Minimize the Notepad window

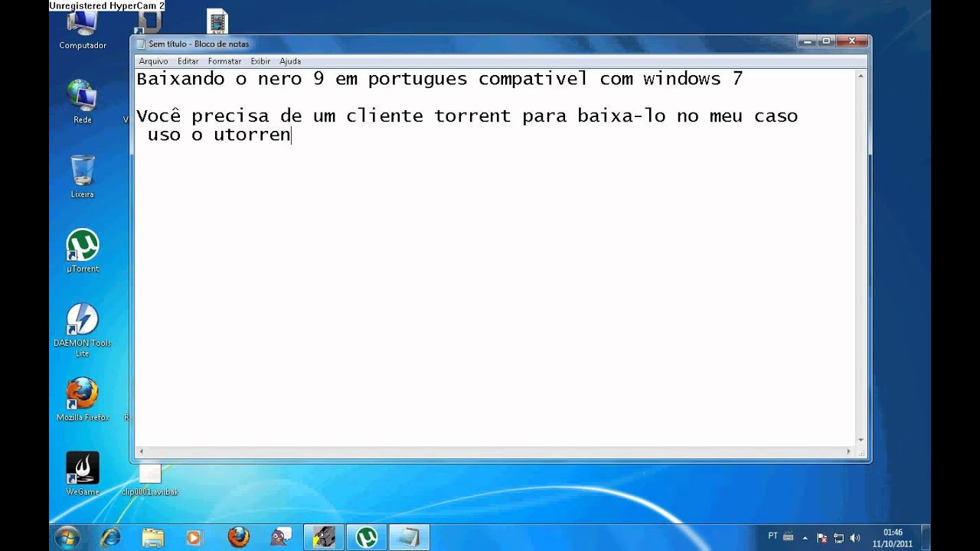tap(808, 41)
